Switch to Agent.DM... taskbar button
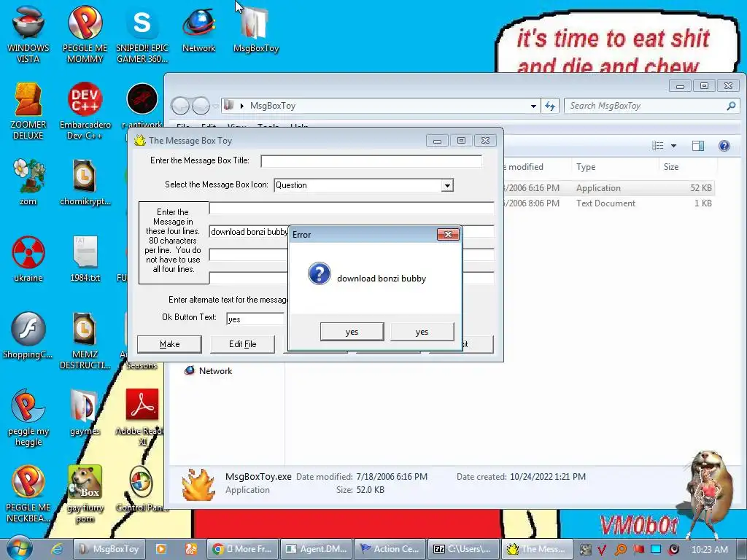The width and height of the screenshot is (747, 560). click(317, 549)
